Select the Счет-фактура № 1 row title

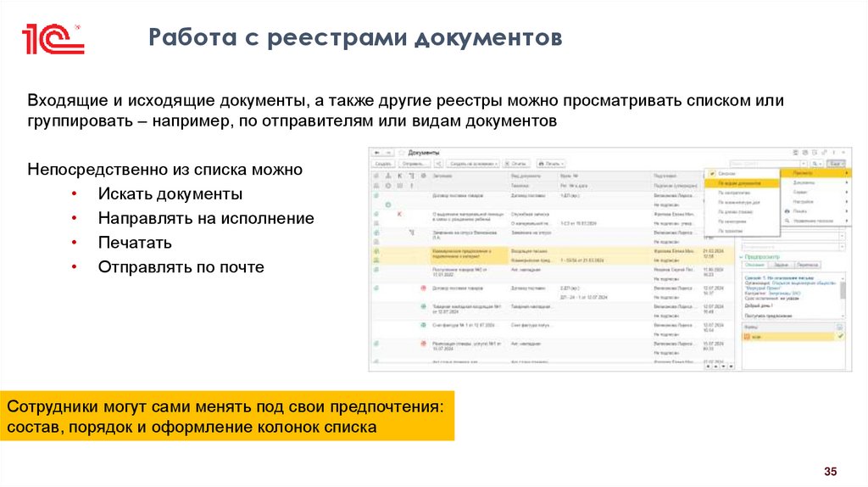(x=464, y=325)
